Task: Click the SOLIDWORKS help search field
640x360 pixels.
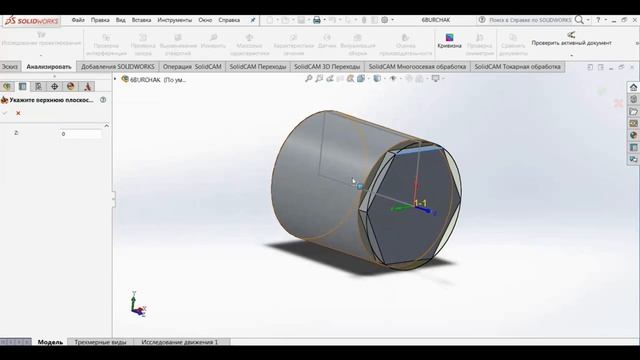Action: (x=530, y=20)
